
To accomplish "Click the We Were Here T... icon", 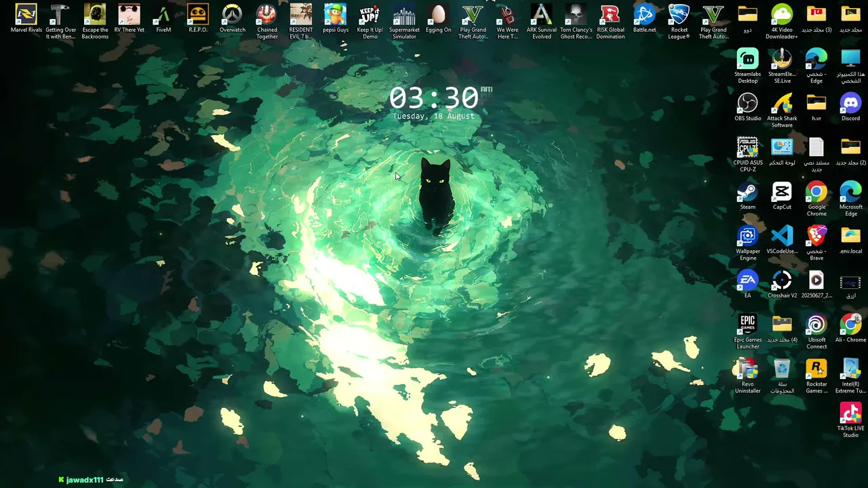I will [x=507, y=21].
